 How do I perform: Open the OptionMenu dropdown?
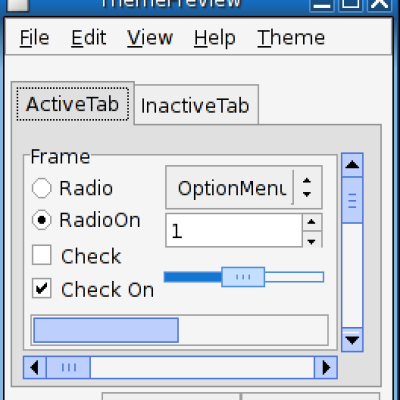(244, 187)
